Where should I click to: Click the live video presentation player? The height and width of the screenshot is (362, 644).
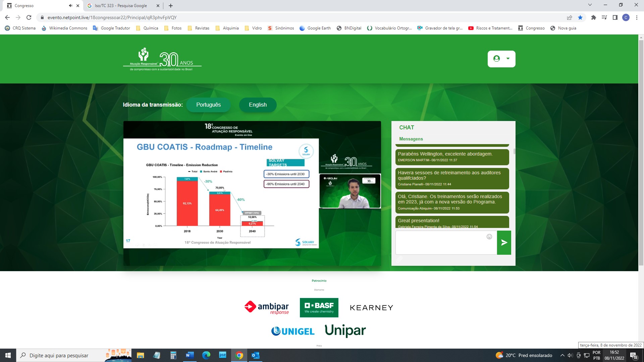[252, 193]
